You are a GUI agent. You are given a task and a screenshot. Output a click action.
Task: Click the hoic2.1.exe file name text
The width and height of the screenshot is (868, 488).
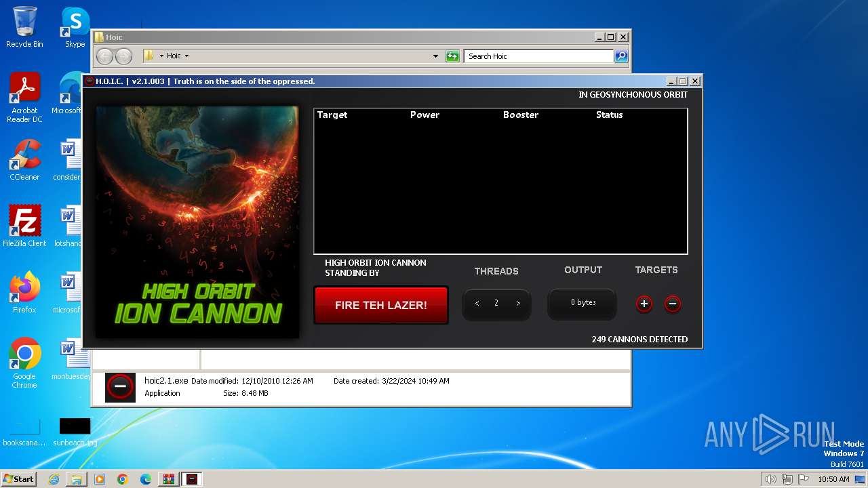166,381
